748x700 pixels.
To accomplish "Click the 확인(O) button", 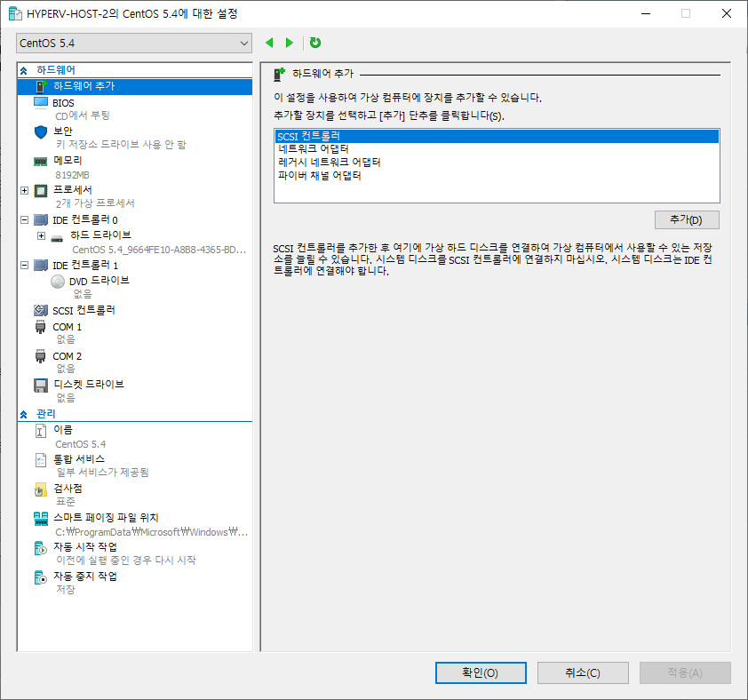I will 480,673.
